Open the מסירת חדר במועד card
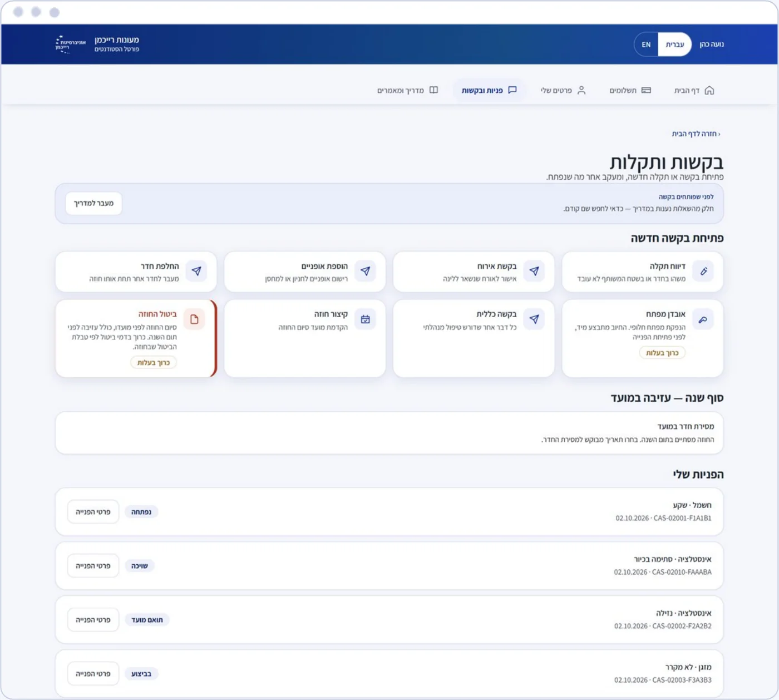This screenshot has height=700, width=779. [x=389, y=433]
